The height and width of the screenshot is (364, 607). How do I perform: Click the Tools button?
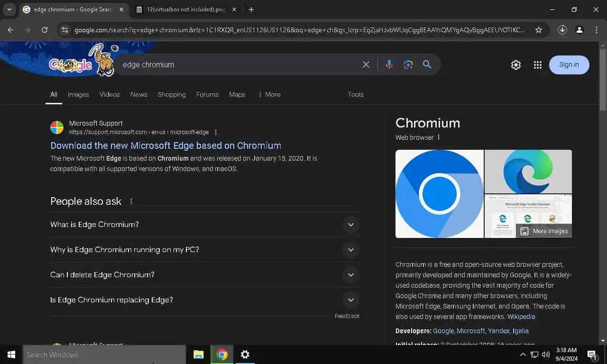356,94
